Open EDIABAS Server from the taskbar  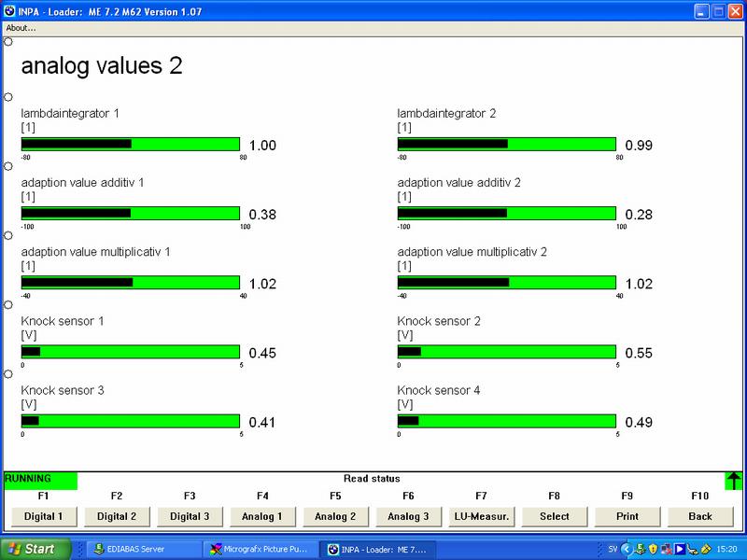coord(145,548)
